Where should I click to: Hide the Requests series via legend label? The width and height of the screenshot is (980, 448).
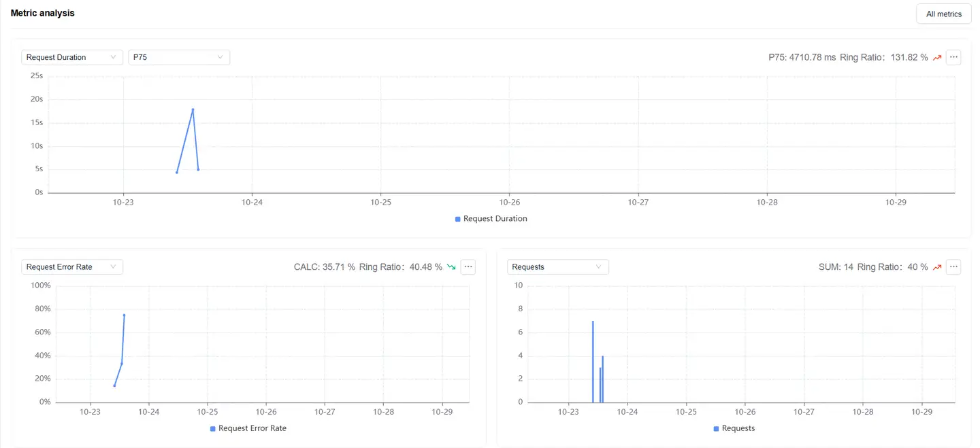click(738, 428)
